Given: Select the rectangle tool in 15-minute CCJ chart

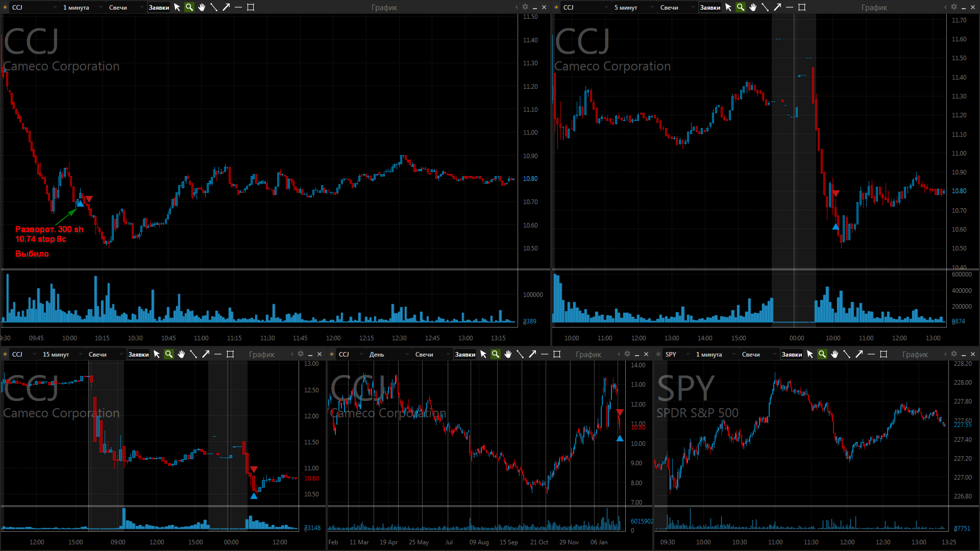Looking at the screenshot, I should pos(230,354).
